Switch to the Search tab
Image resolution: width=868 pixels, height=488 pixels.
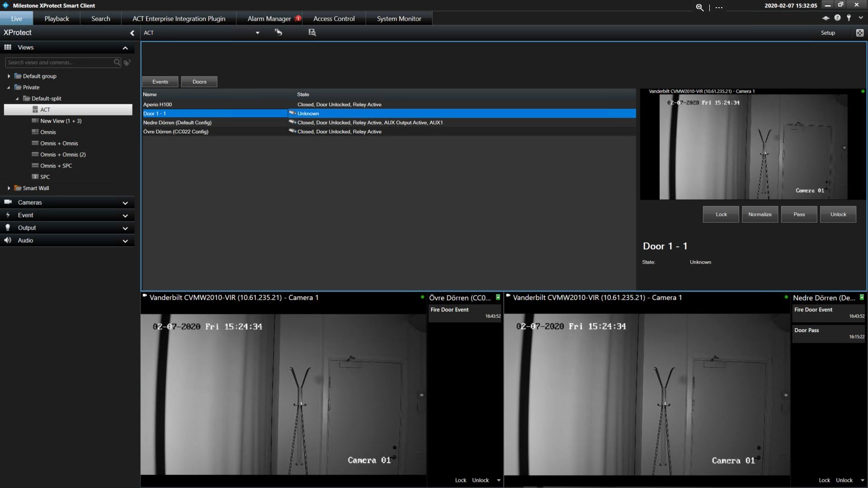pos(100,19)
